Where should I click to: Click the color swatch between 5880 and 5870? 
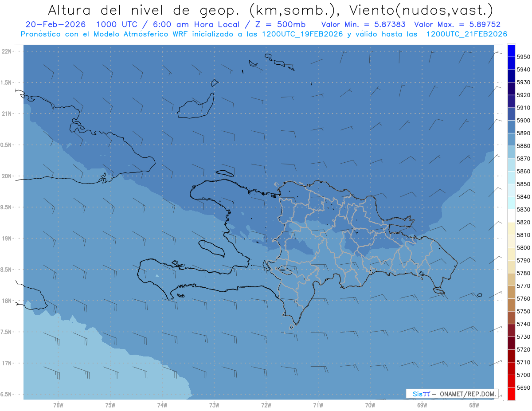pos(511,152)
